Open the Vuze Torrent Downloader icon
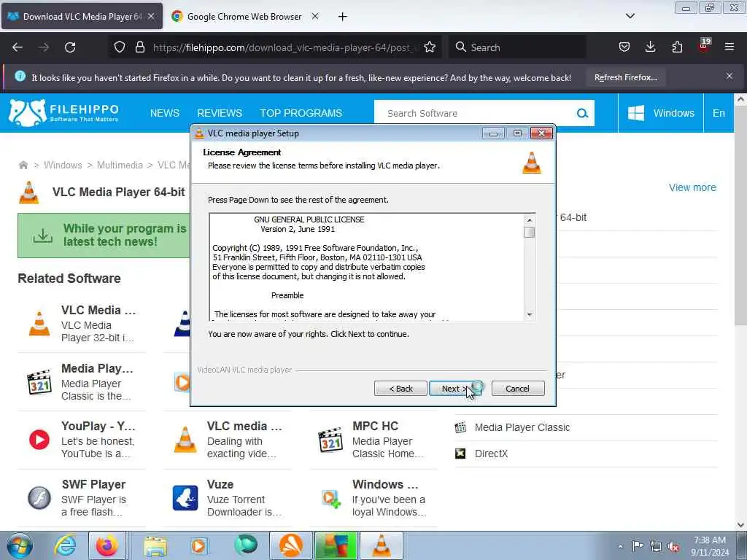747x560 pixels. pyautogui.click(x=185, y=498)
